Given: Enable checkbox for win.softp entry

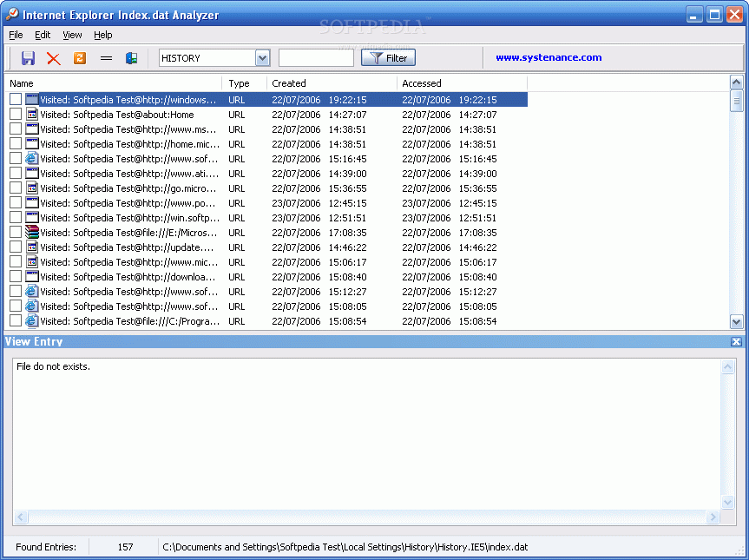Looking at the screenshot, I should [16, 217].
